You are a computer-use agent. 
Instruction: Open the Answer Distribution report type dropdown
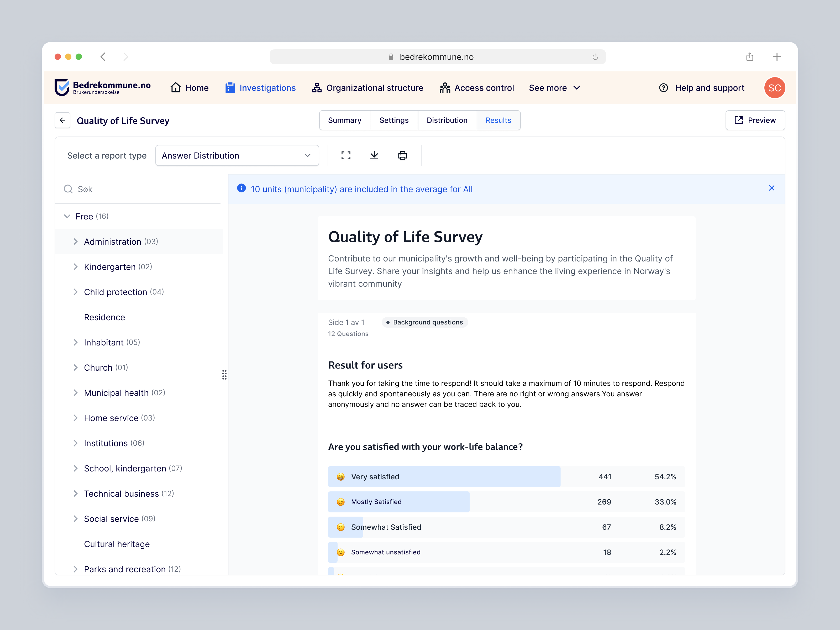point(237,155)
